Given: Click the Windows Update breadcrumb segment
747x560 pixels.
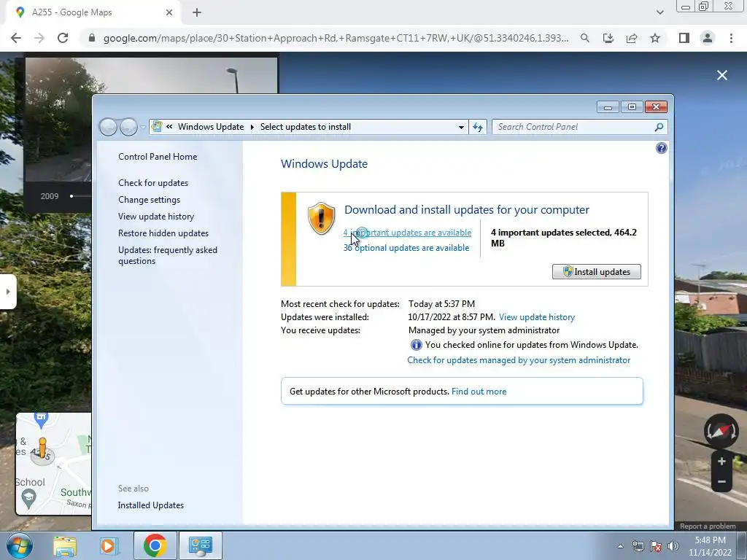Looking at the screenshot, I should click(x=211, y=127).
